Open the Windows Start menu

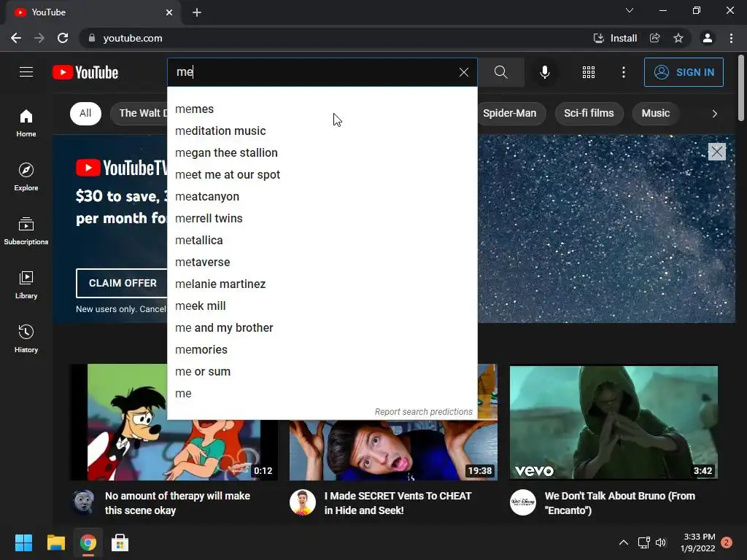(23, 542)
